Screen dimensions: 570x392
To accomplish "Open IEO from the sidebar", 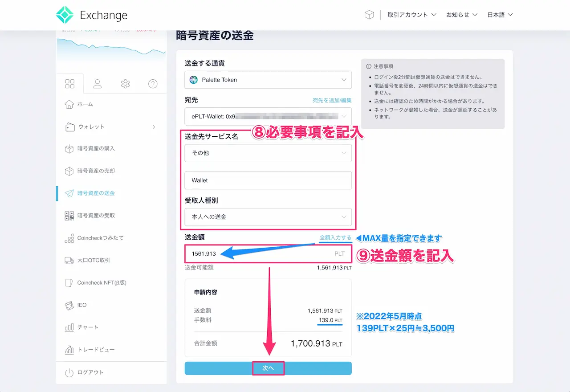I will (82, 305).
